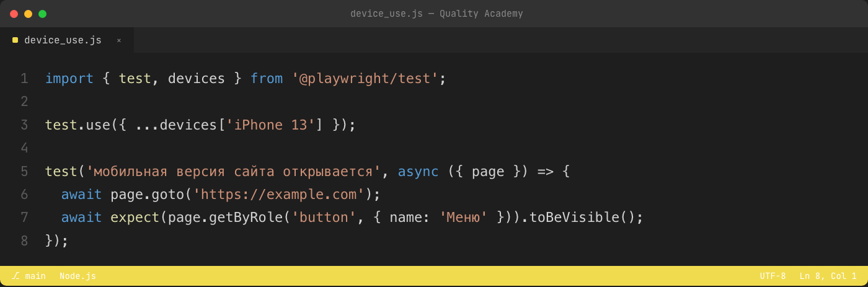868x287 pixels.
Task: Close the device_use.js tab
Action: click(x=119, y=40)
